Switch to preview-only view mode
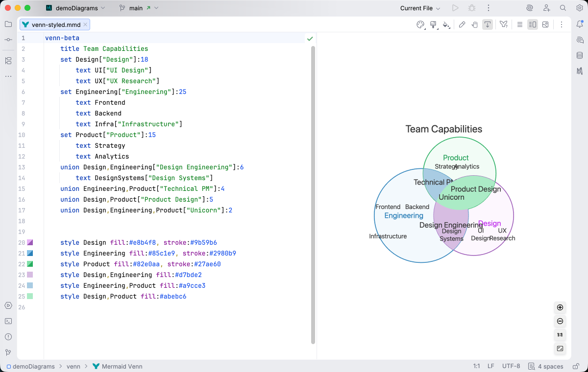 point(545,24)
